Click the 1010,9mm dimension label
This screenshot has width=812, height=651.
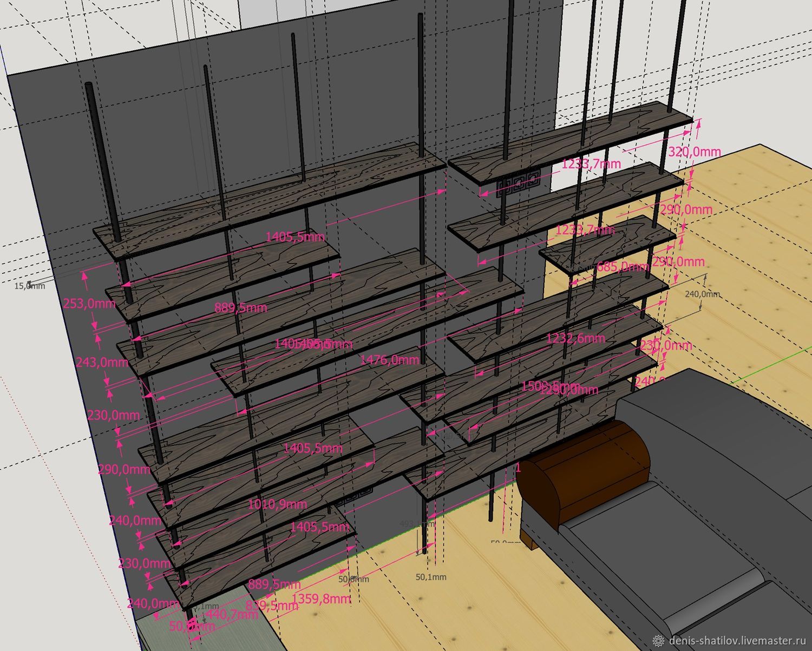click(277, 504)
